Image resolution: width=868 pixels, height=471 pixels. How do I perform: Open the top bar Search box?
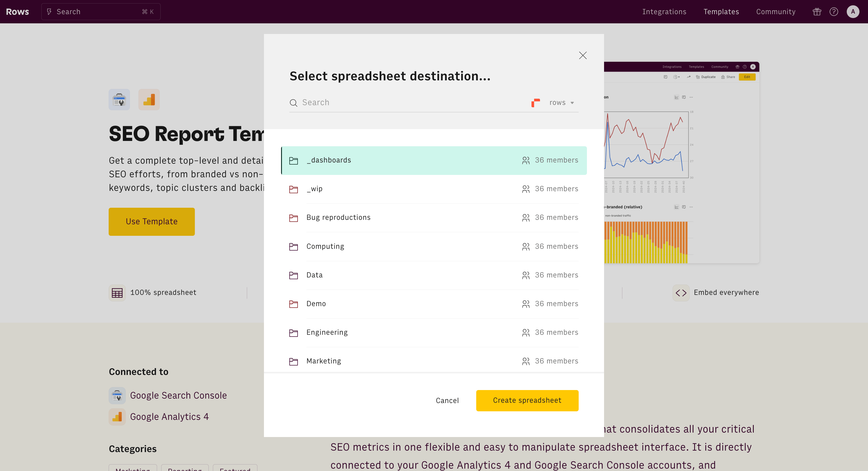(101, 12)
